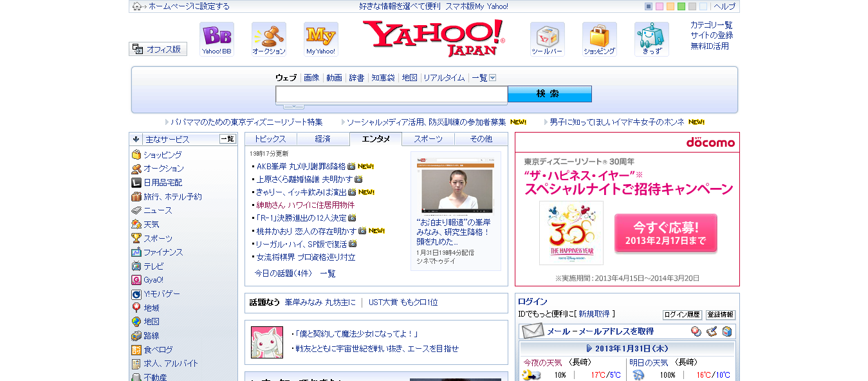Open the オークション gavel icon in header
Viewport: 868px width, 381px height.
click(x=269, y=39)
